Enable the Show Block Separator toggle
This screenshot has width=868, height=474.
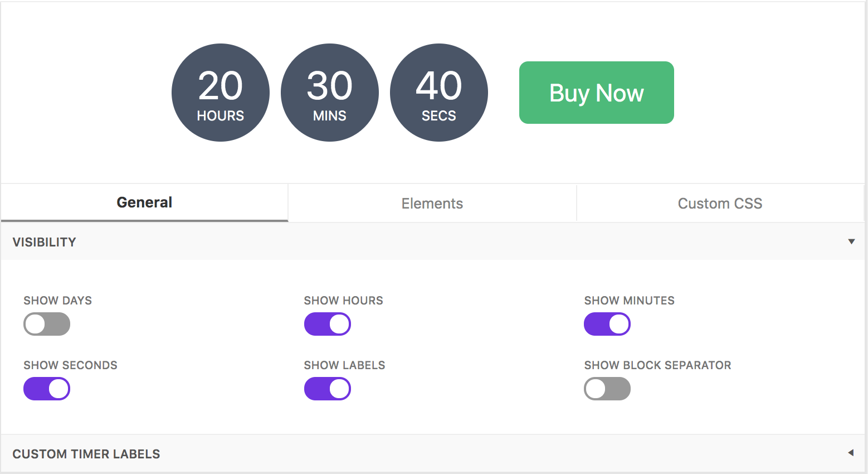point(607,389)
